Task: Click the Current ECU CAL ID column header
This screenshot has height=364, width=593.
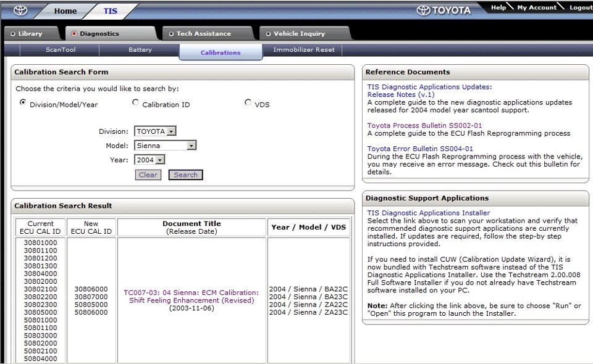Action: 40,227
